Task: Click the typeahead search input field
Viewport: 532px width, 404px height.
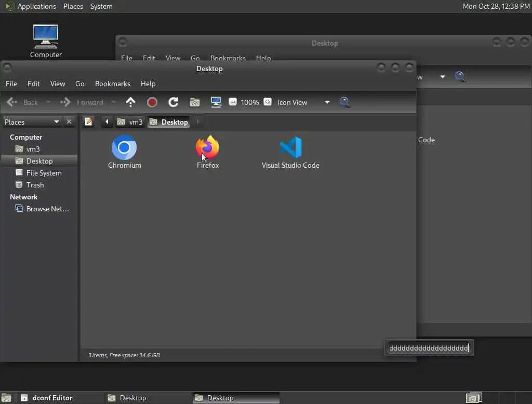Action: pos(429,348)
